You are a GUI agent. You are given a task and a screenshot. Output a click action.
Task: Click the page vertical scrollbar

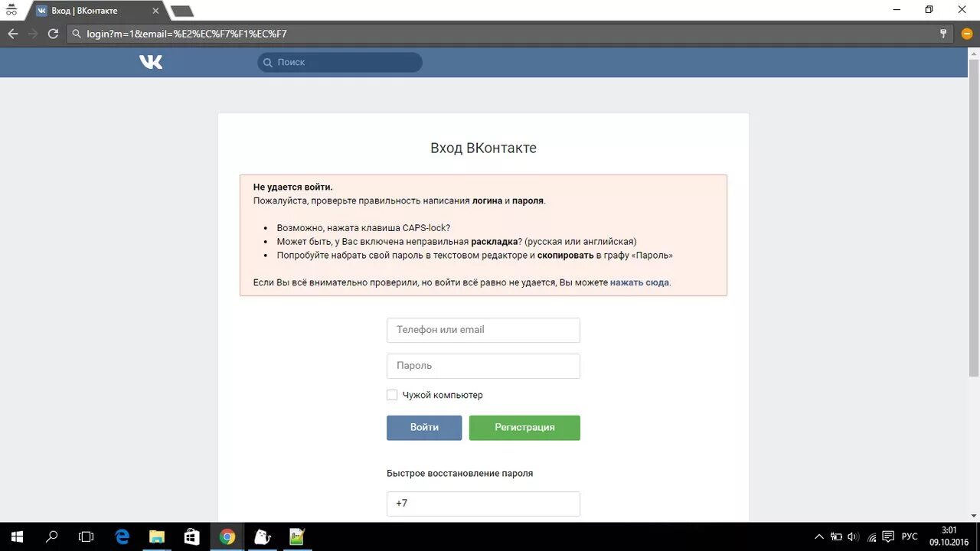(974, 218)
